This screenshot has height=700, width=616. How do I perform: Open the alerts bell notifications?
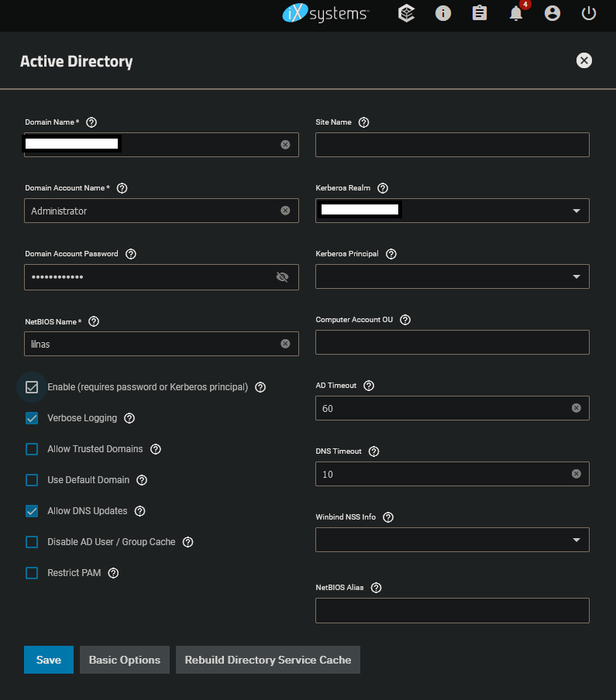pyautogui.click(x=516, y=13)
